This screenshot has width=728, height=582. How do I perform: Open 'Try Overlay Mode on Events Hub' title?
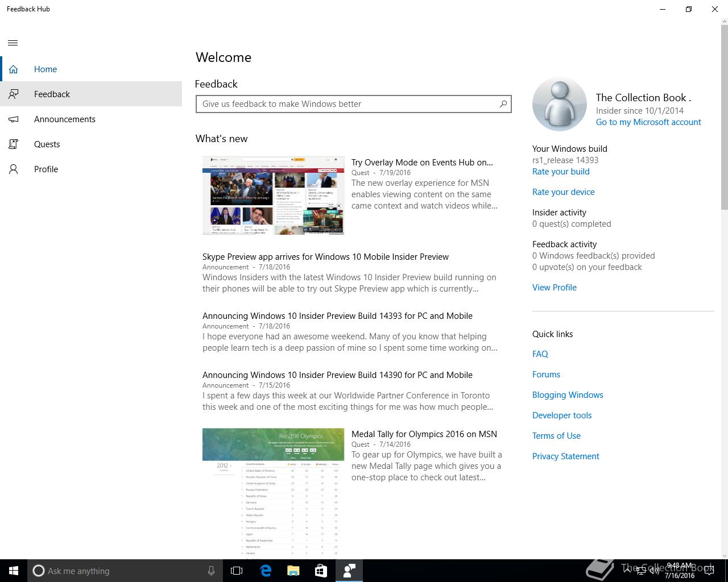coord(422,163)
